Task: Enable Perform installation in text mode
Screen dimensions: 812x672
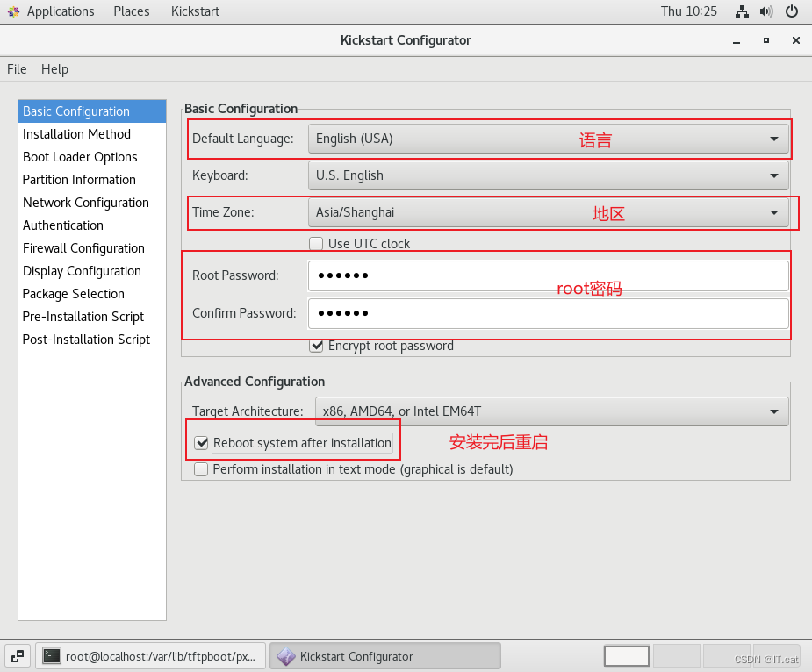Action: [x=202, y=469]
